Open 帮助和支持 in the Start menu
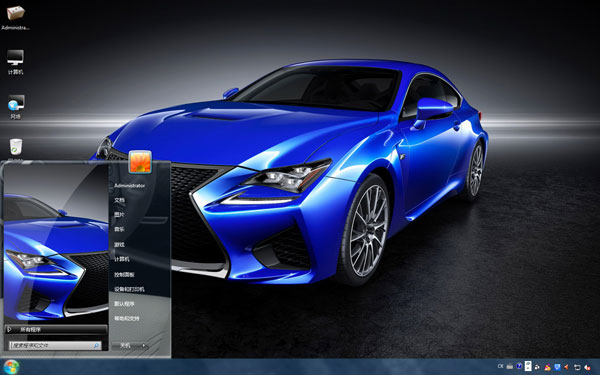 (x=127, y=318)
